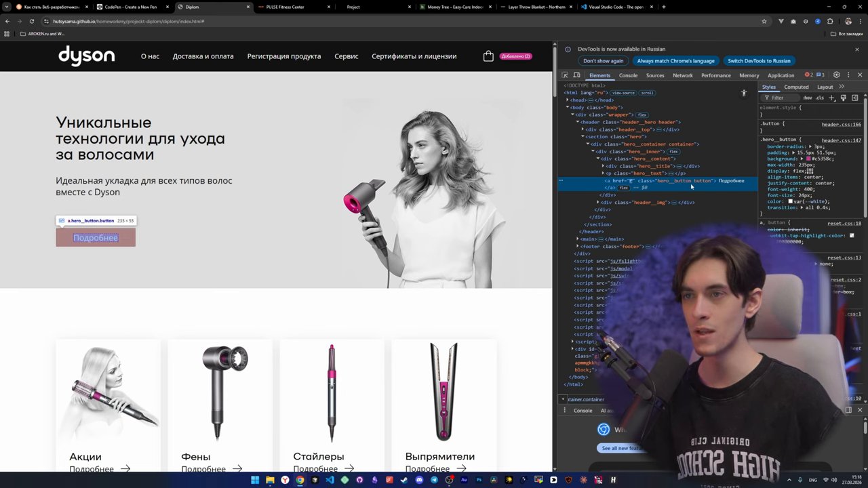Open Visual Studio Code from the taskbar
Image resolution: width=868 pixels, height=488 pixels.
pyautogui.click(x=330, y=480)
